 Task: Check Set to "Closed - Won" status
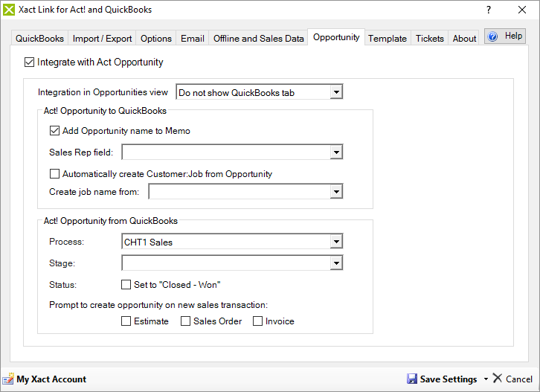(x=126, y=285)
